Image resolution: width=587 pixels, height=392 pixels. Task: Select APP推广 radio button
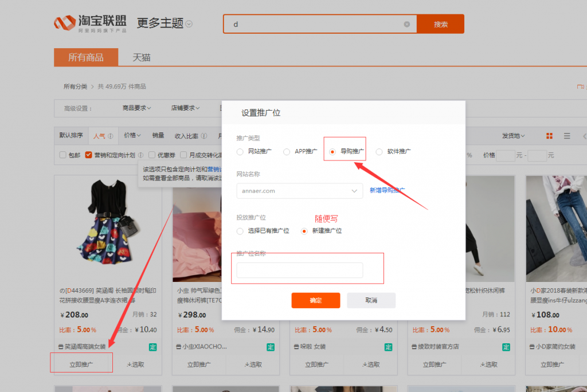tap(287, 152)
